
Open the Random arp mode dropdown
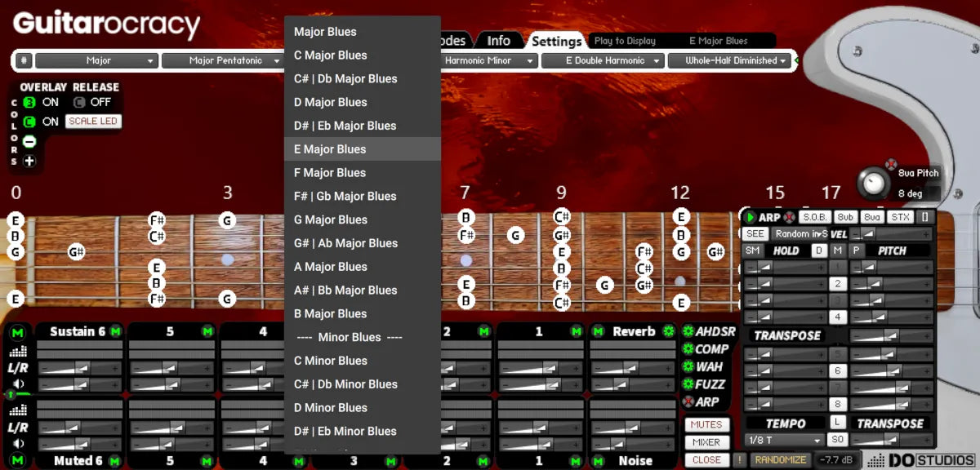coord(800,234)
